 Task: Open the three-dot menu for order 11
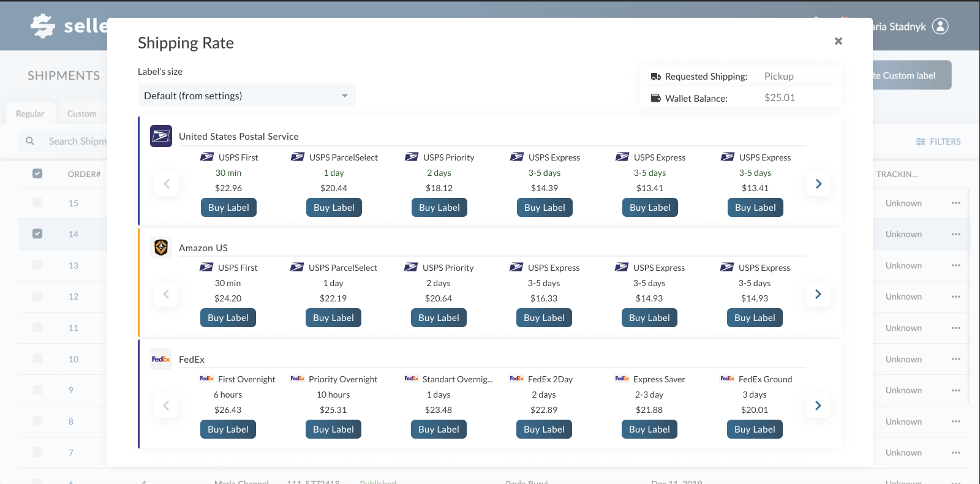[x=956, y=328]
